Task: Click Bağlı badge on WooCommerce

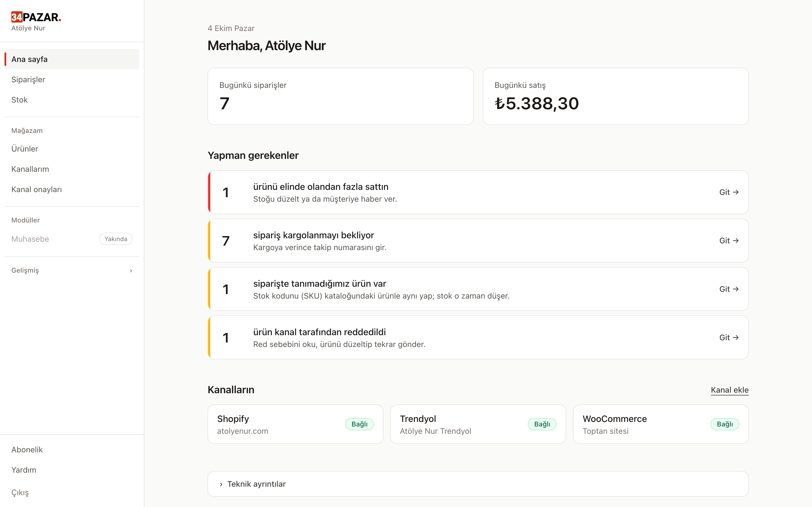Action: (x=724, y=424)
